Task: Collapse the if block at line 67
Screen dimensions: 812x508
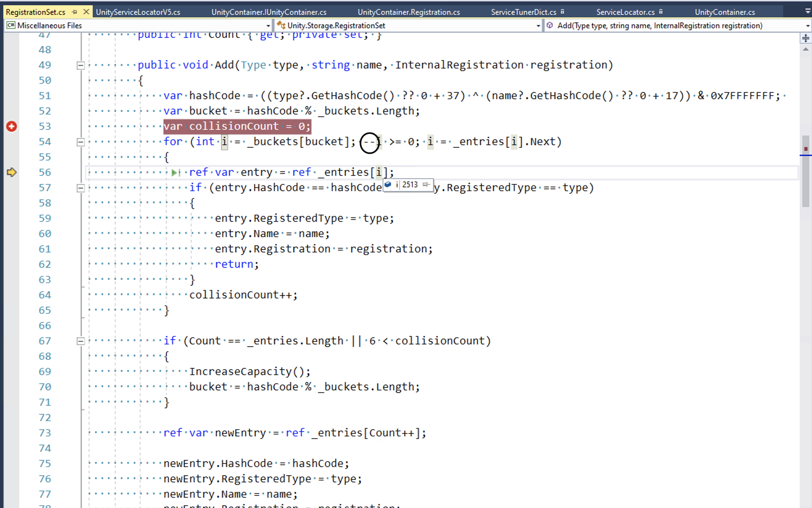Action: click(x=80, y=341)
